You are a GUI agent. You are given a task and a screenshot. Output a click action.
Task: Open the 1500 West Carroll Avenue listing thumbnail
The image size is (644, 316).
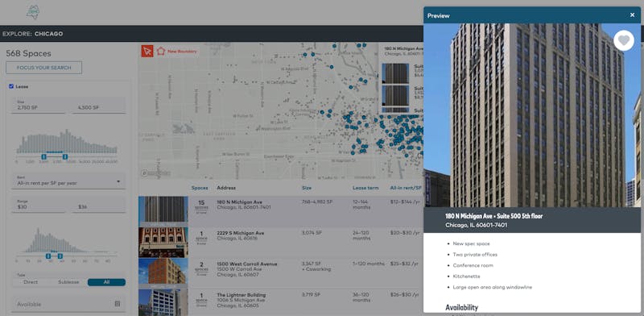point(163,273)
